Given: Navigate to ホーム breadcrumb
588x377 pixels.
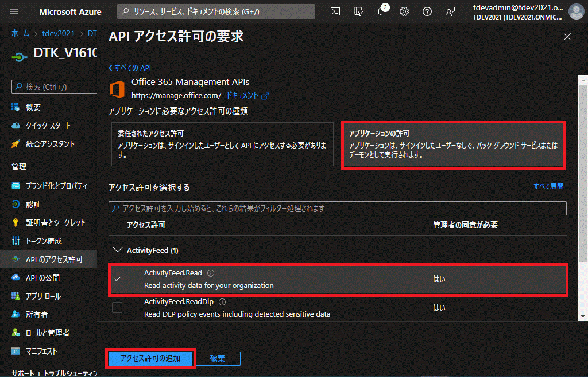Looking at the screenshot, I should tap(20, 33).
